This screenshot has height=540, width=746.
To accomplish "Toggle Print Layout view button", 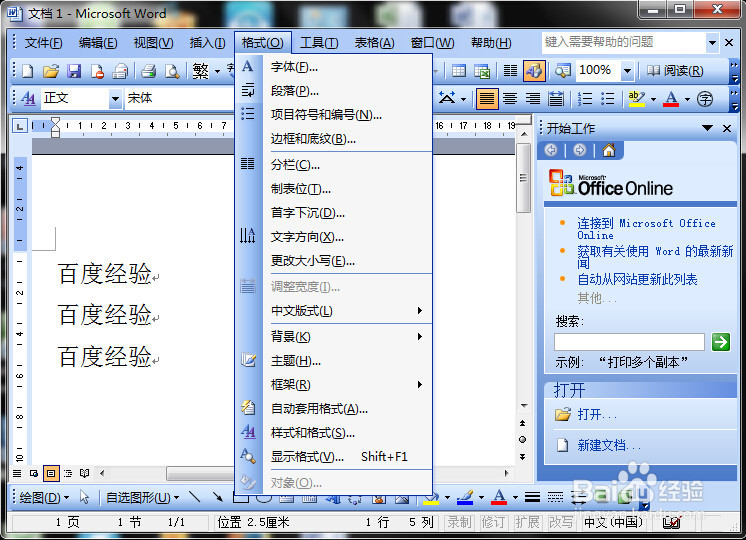I will pyautogui.click(x=51, y=473).
